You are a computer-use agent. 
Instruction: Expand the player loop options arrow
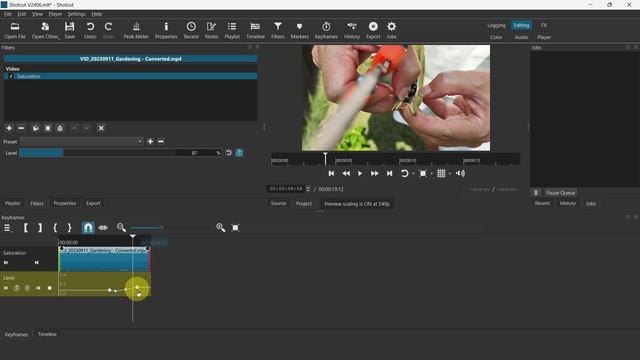tap(413, 174)
